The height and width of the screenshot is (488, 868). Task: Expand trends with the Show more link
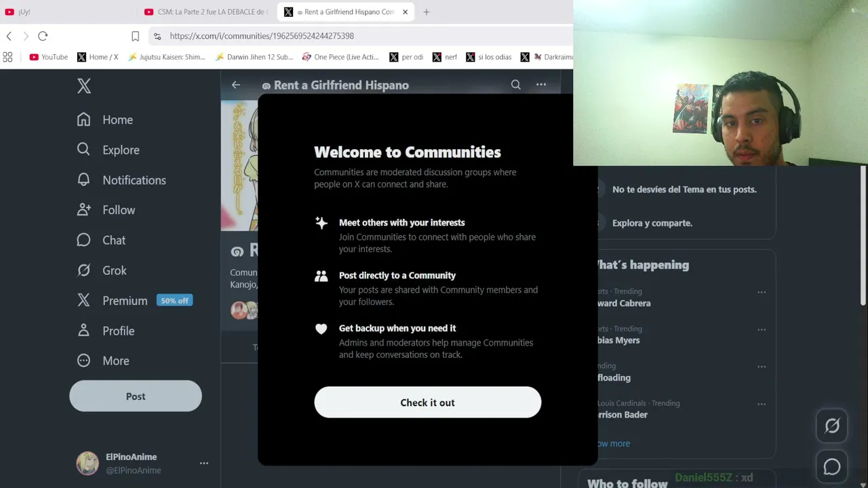tap(614, 443)
